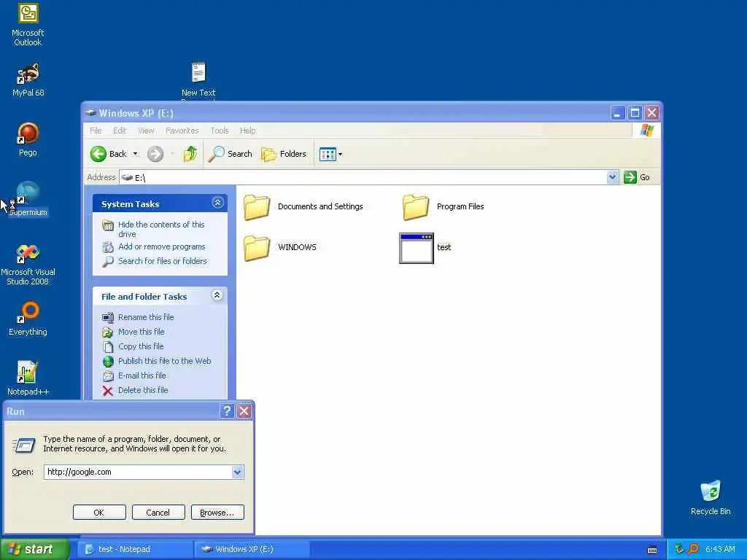Open Pego desktop shortcut
The height and width of the screenshot is (560, 747).
coord(28,139)
